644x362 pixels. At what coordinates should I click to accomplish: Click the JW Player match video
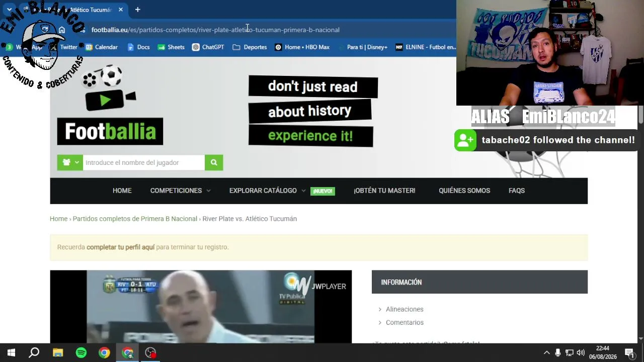coord(201,307)
